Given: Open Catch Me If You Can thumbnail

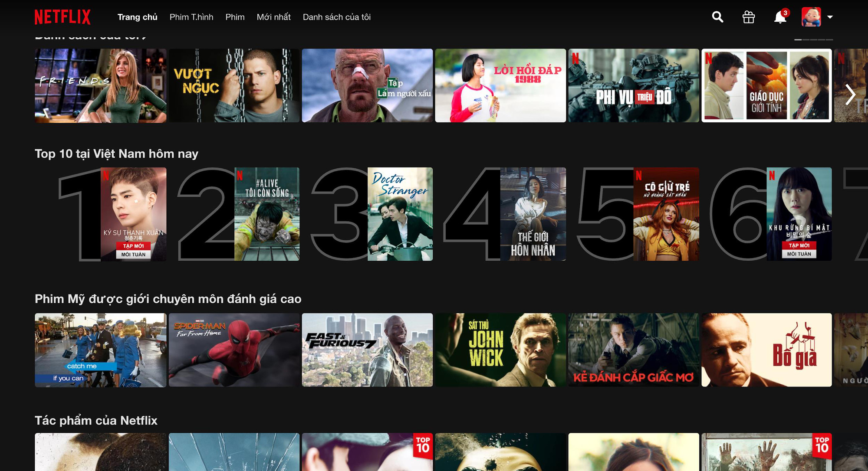Looking at the screenshot, I should 100,350.
